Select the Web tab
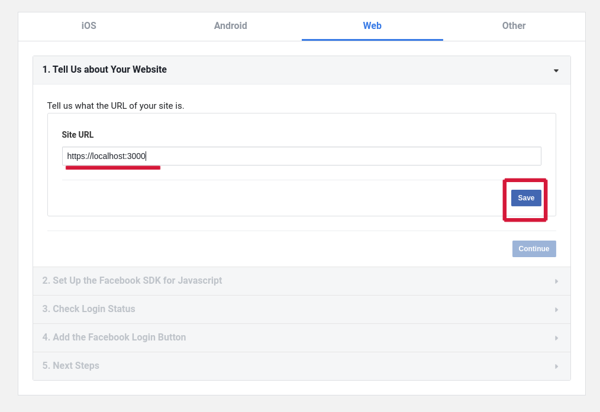Screen dimensions: 600x412 [372, 26]
